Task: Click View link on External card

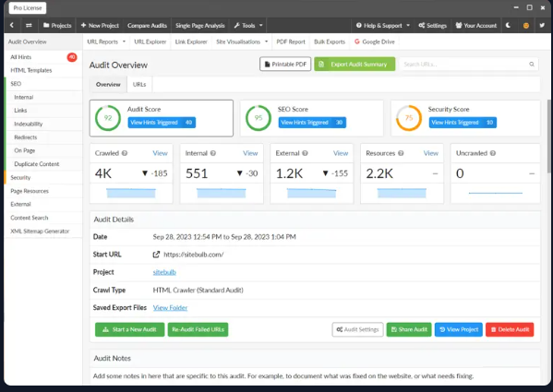Action: click(x=341, y=153)
